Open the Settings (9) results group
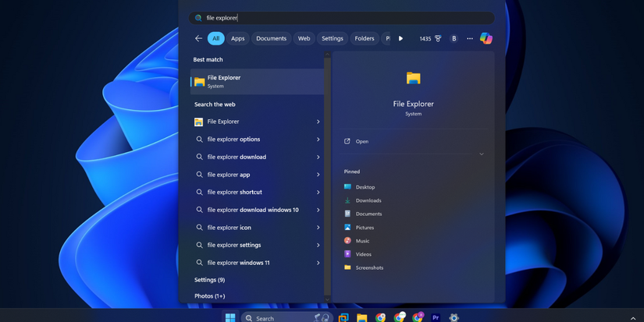 [x=209, y=280]
